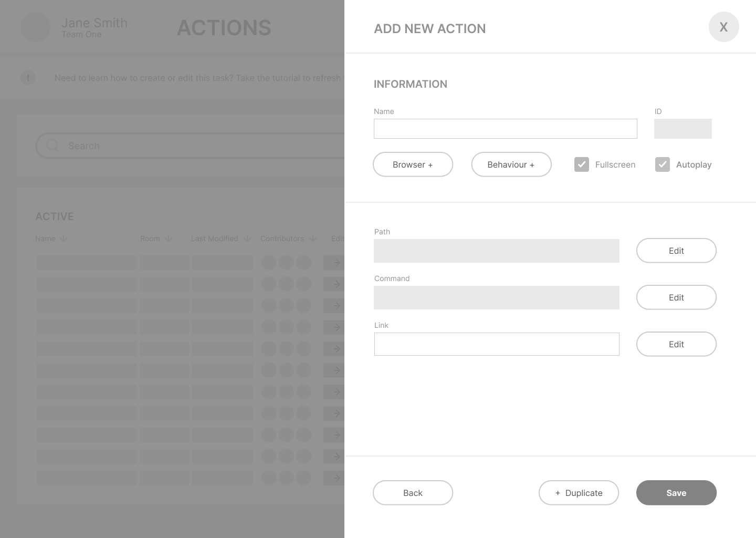Image resolution: width=756 pixels, height=538 pixels.
Task: Click the Edit button for Path
Action: click(x=676, y=251)
